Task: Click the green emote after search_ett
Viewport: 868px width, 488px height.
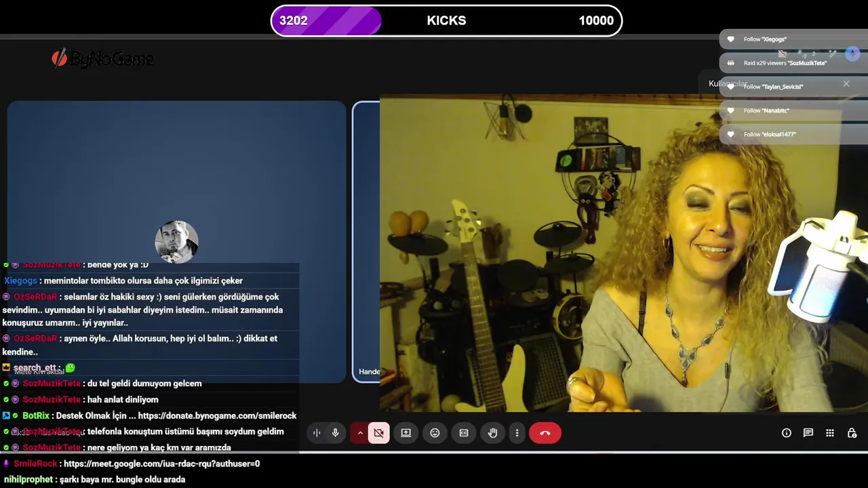Action: coord(70,367)
